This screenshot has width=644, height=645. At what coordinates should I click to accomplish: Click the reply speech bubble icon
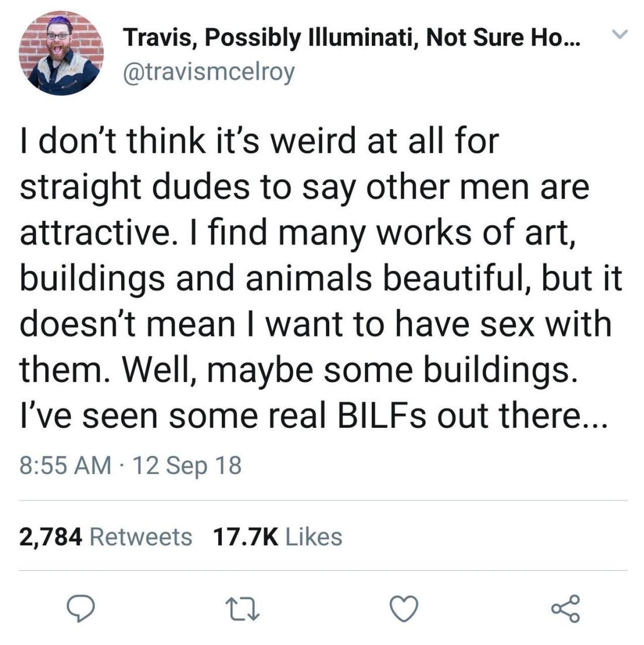click(x=85, y=609)
